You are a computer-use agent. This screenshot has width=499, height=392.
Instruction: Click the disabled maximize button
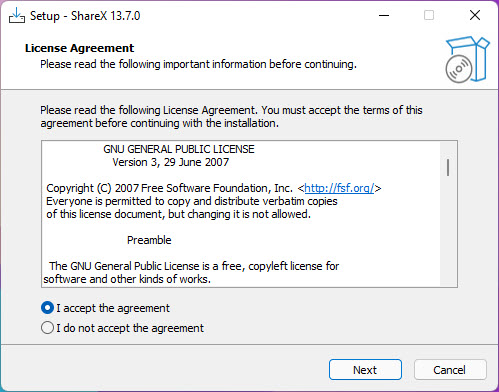click(429, 15)
